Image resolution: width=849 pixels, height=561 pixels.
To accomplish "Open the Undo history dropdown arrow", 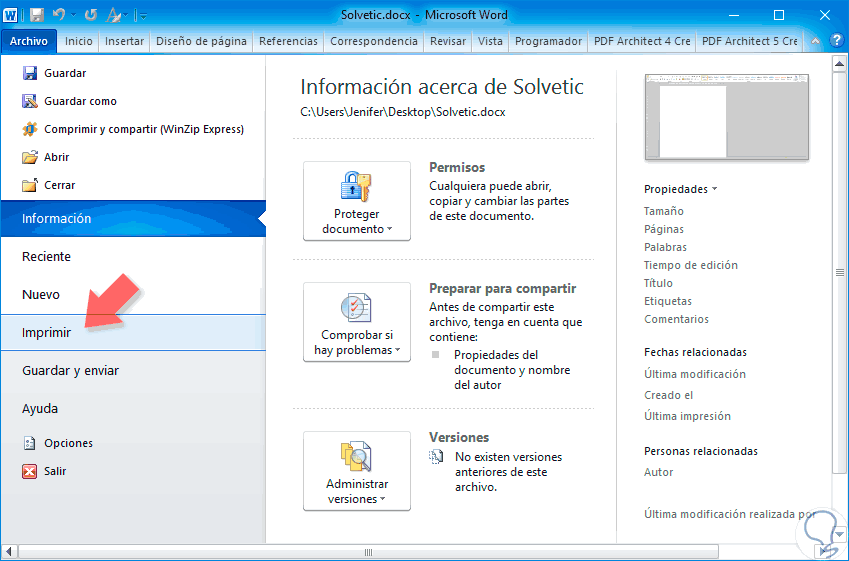I will (x=73, y=15).
